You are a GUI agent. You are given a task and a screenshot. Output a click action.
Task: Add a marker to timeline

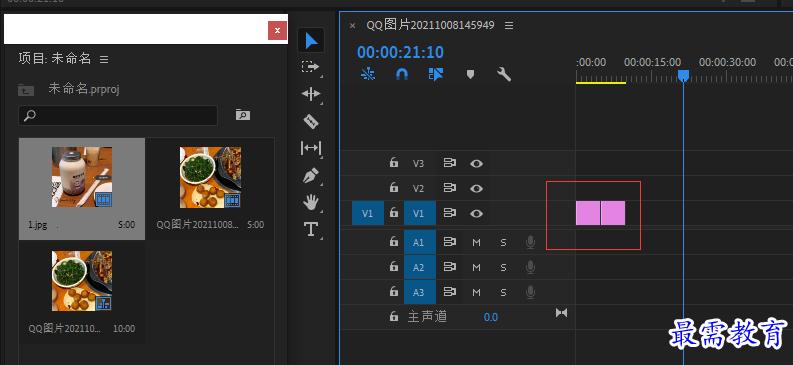(x=470, y=75)
